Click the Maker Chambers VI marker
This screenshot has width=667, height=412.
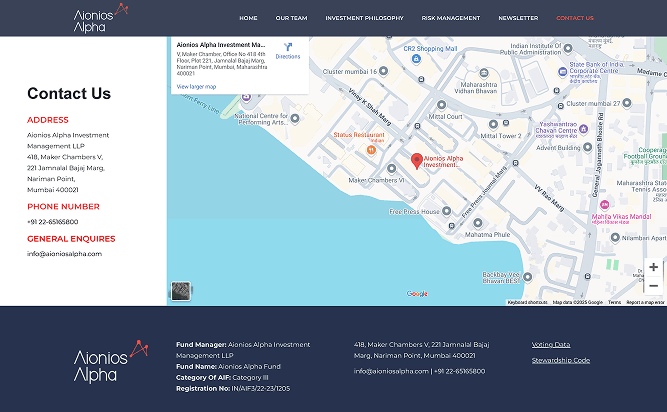click(391, 168)
